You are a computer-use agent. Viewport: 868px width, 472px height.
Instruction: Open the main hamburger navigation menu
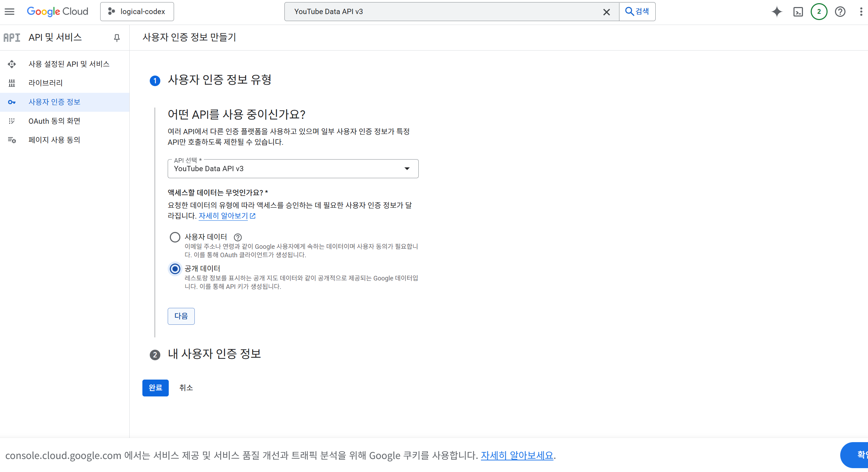click(9, 12)
